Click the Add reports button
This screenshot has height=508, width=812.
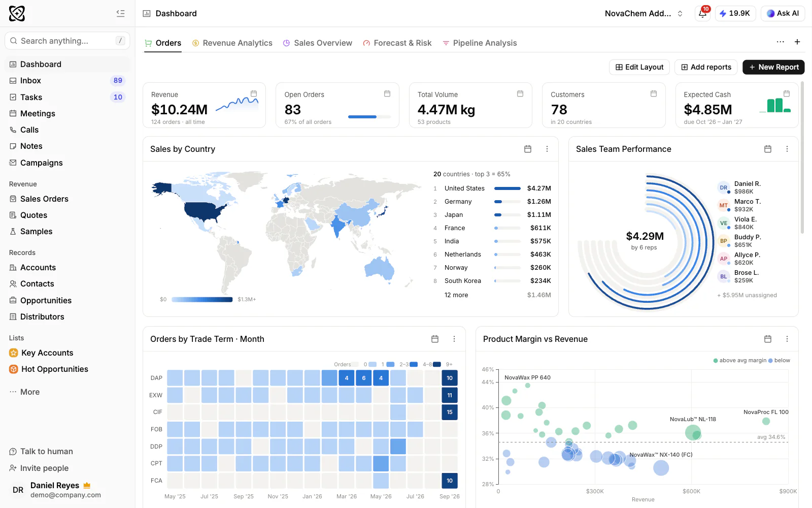point(706,67)
